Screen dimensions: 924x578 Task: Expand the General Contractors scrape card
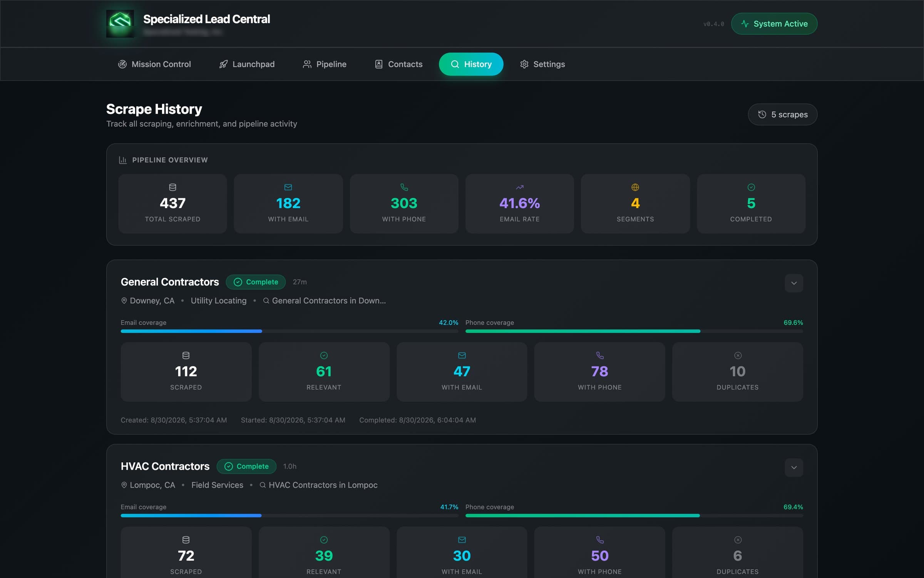pyautogui.click(x=794, y=283)
